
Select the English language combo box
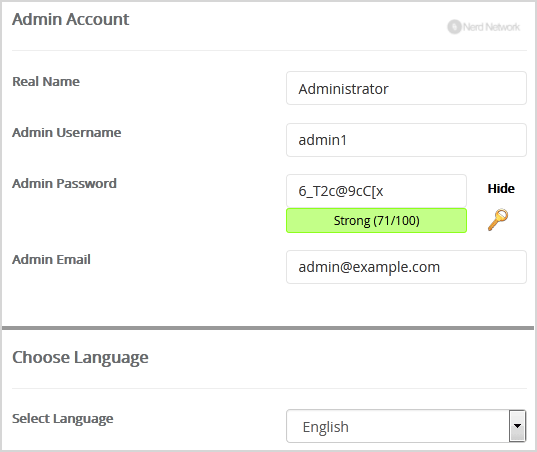[x=406, y=426]
